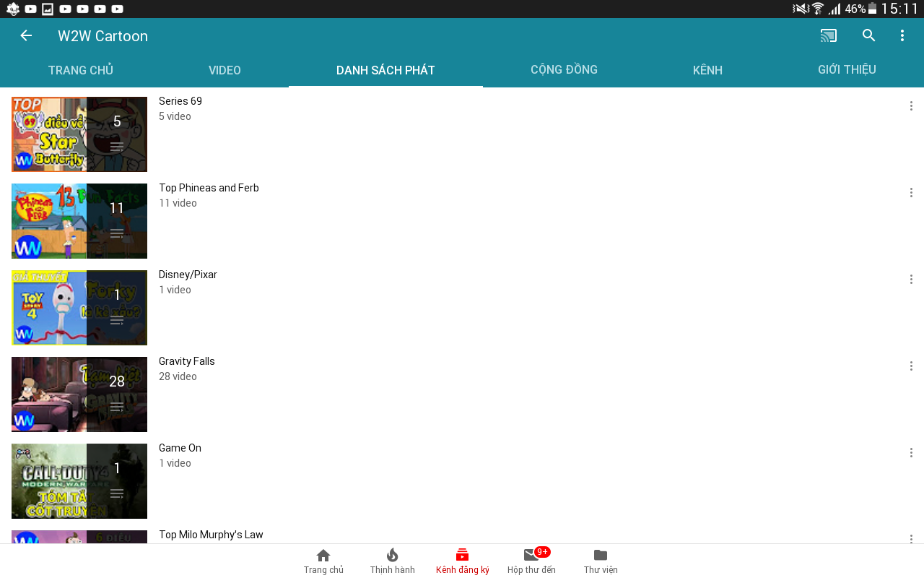Image resolution: width=924 pixels, height=578 pixels.
Task: Tap the battery indicator in status bar
Action: coord(872,9)
